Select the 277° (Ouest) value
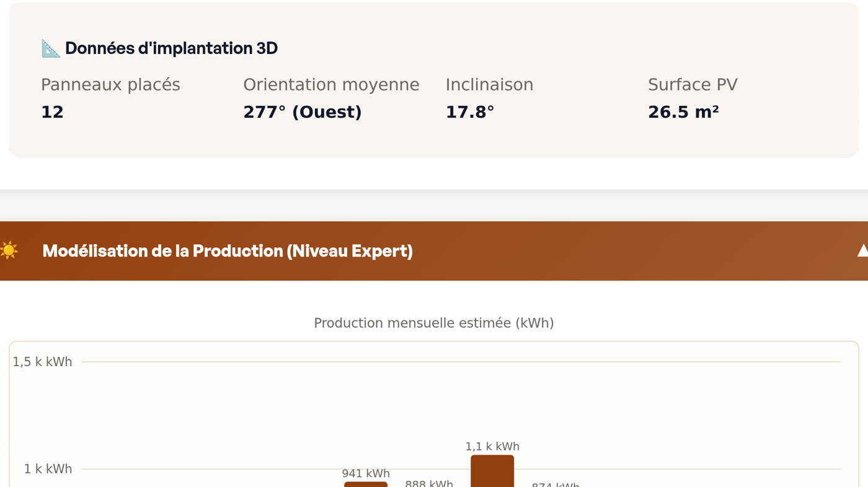The height and width of the screenshot is (487, 868). [x=303, y=112]
